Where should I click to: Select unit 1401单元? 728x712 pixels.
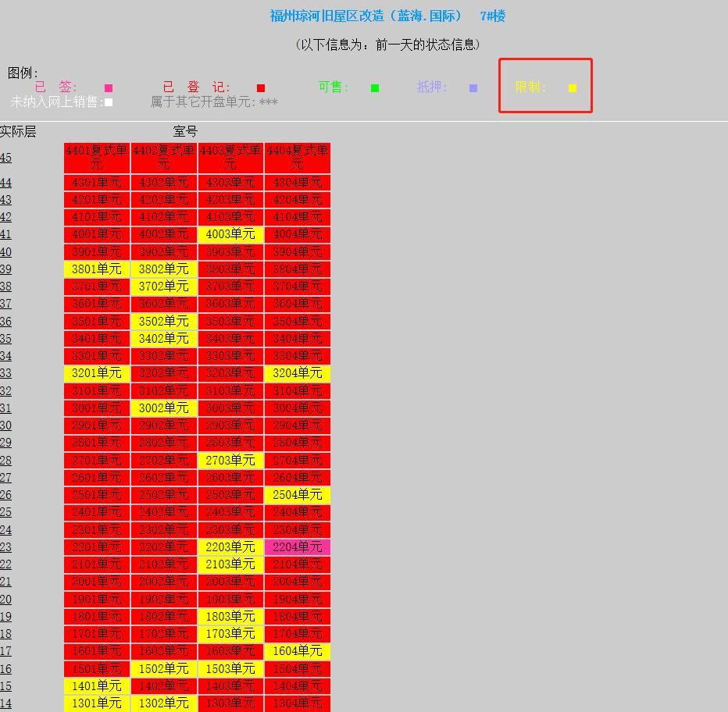pos(96,685)
